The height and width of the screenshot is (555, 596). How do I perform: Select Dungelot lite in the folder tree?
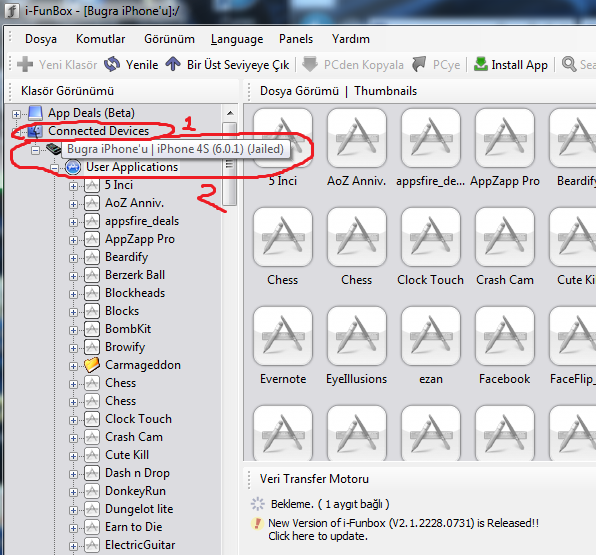(139, 509)
